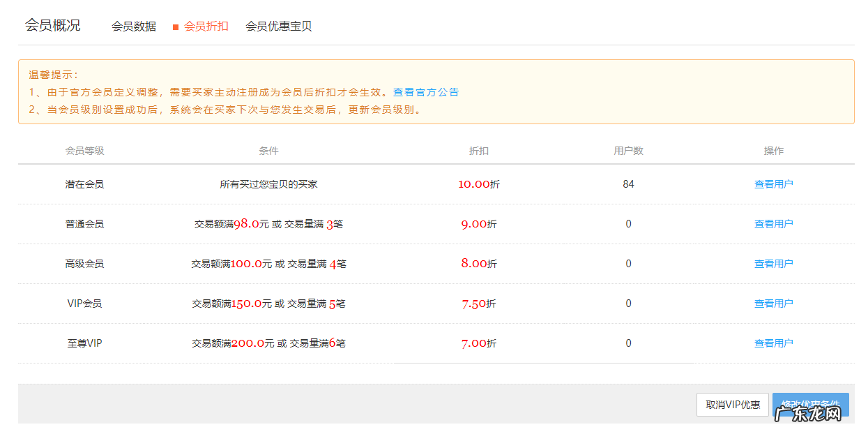Click 查看用户 for 普通会员 row
Image resolution: width=868 pixels, height=434 pixels.
tap(773, 223)
